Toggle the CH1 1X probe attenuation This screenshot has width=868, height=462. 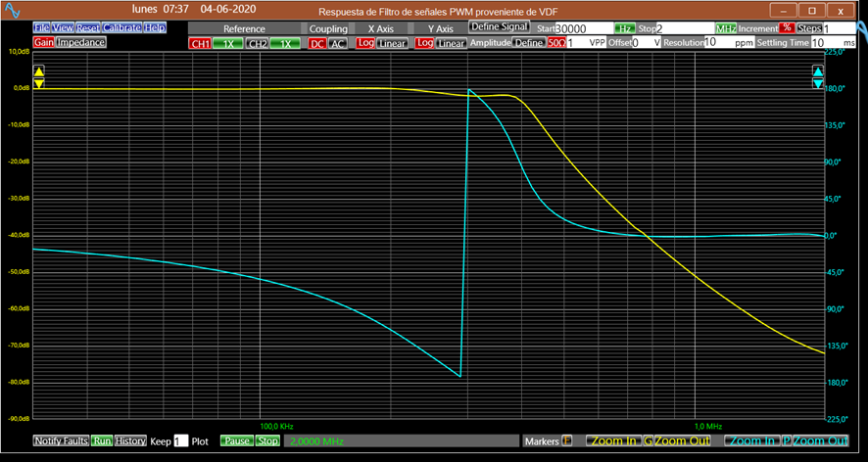pos(227,44)
